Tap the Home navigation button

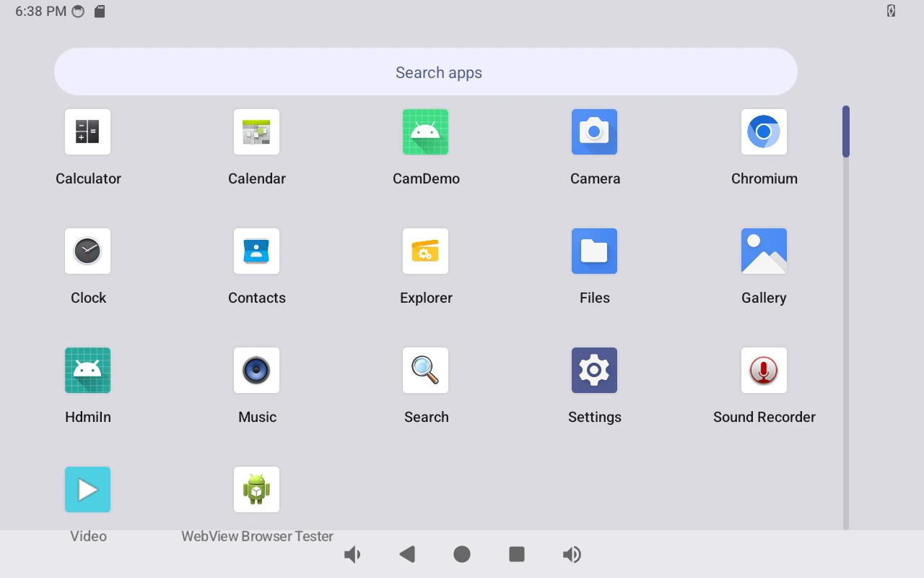tap(462, 554)
